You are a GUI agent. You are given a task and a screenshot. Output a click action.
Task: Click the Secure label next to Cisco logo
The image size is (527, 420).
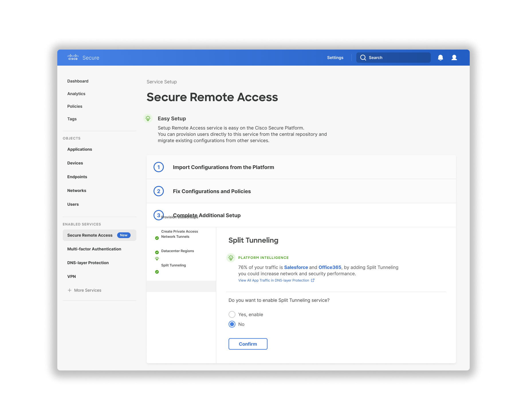click(91, 58)
